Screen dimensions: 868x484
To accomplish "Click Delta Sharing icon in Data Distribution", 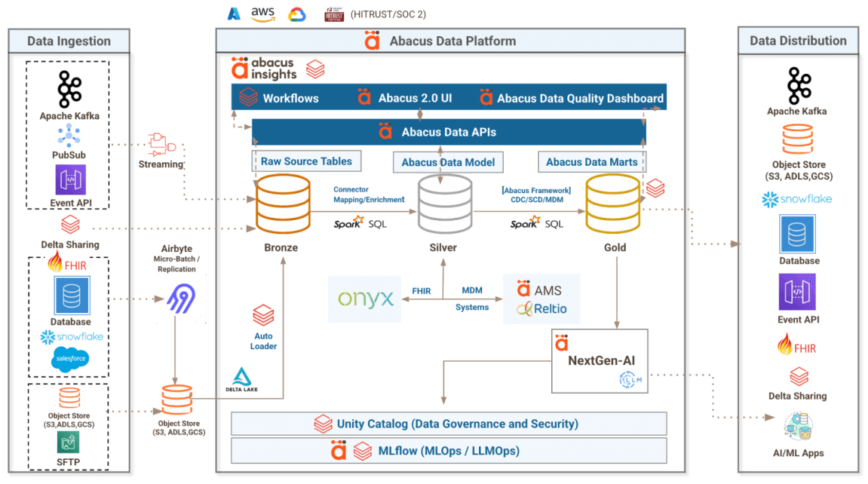I will (799, 377).
